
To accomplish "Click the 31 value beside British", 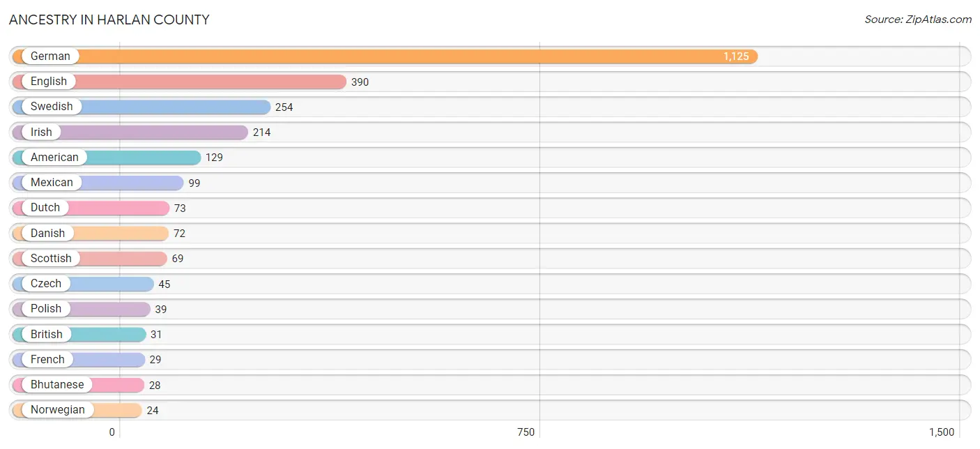I will 156,335.
